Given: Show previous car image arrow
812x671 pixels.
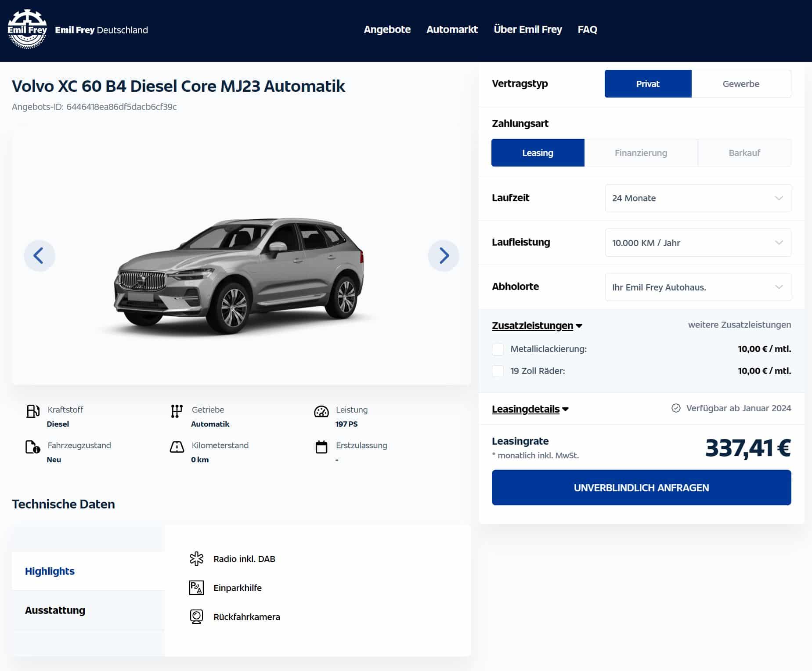Looking at the screenshot, I should coord(39,256).
